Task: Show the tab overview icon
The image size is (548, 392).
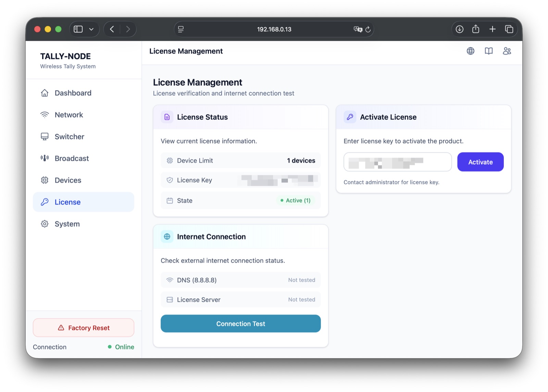Action: pyautogui.click(x=509, y=29)
